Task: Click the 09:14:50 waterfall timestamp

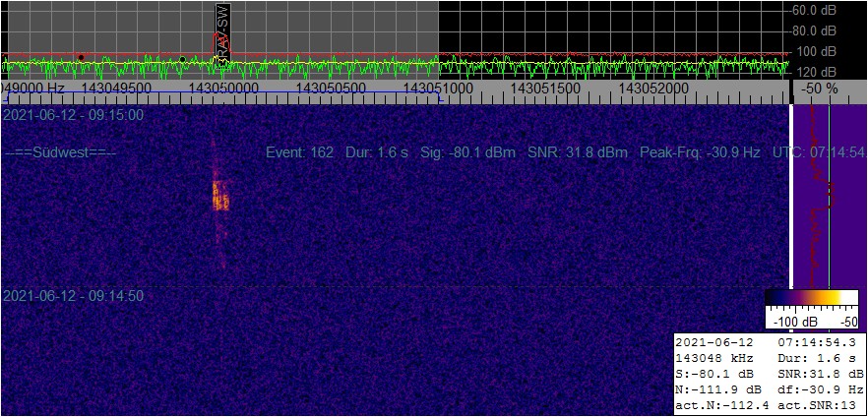Action: point(73,296)
